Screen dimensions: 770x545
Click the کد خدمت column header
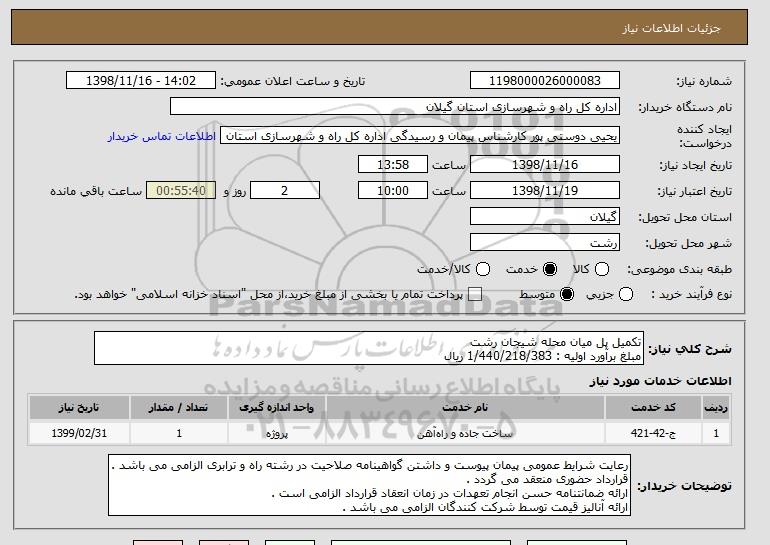pyautogui.click(x=653, y=408)
